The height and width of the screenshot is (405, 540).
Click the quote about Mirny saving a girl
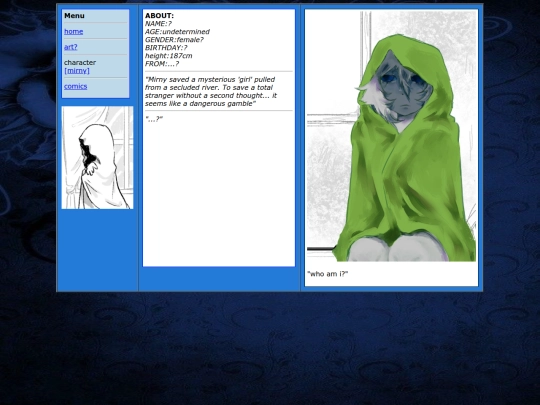(x=211, y=91)
